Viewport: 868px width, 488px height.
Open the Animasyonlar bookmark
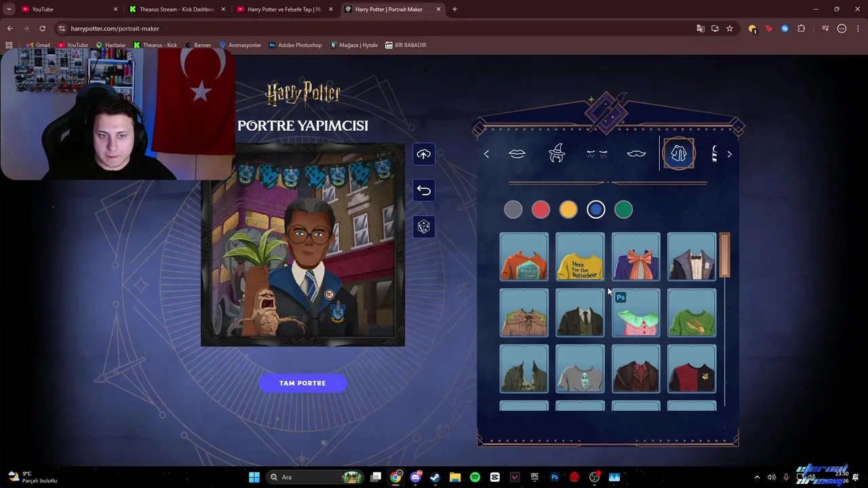click(x=240, y=45)
